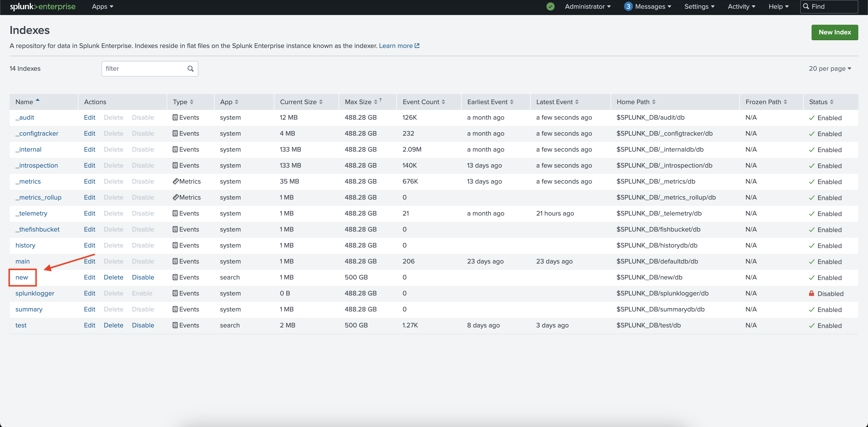This screenshot has height=427, width=868.
Task: Disable the test index
Action: [x=143, y=325]
